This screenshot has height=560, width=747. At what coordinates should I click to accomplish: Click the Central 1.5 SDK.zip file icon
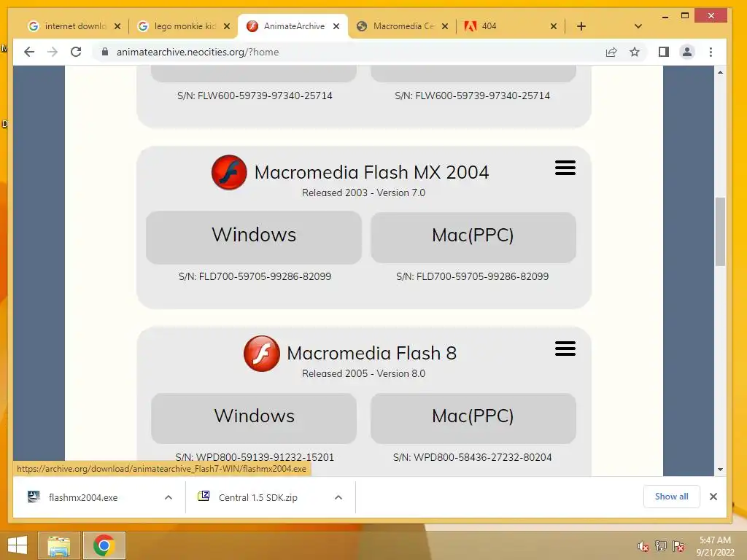[x=204, y=497]
